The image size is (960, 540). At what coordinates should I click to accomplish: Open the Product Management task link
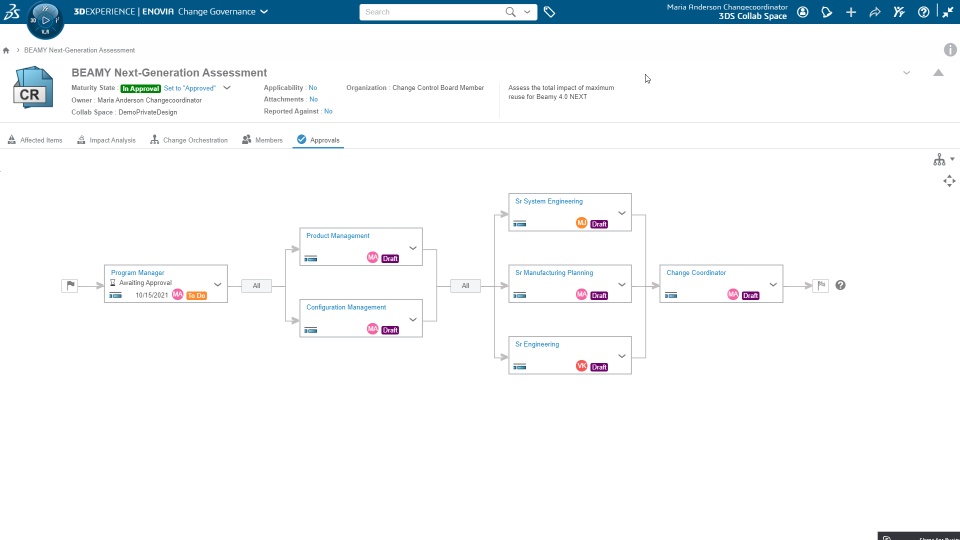click(338, 236)
